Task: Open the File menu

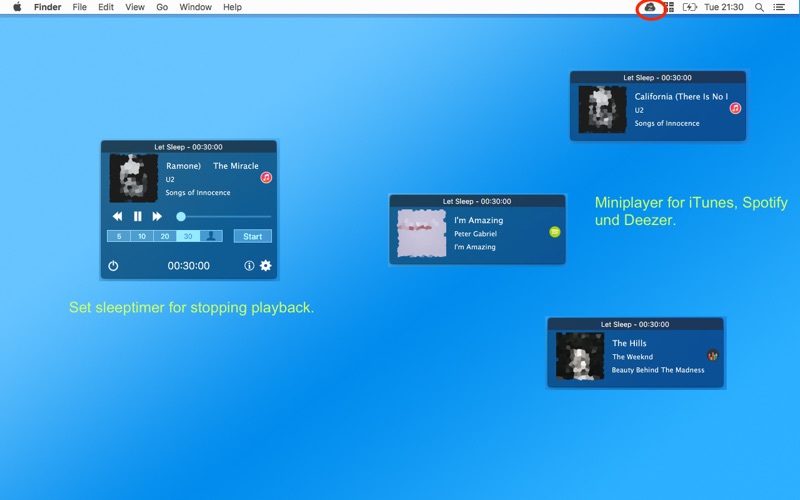Action: tap(80, 7)
